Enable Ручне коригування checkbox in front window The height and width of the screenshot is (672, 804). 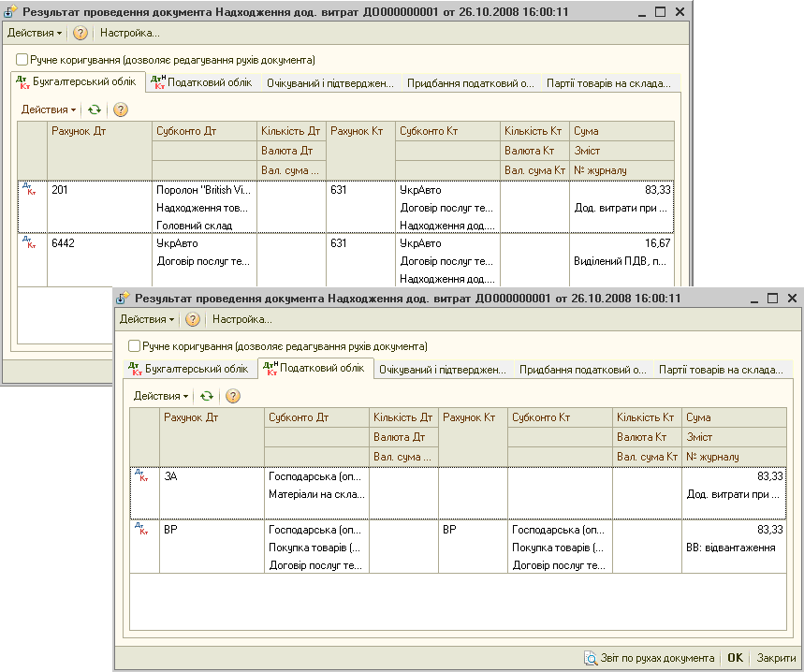click(x=134, y=346)
